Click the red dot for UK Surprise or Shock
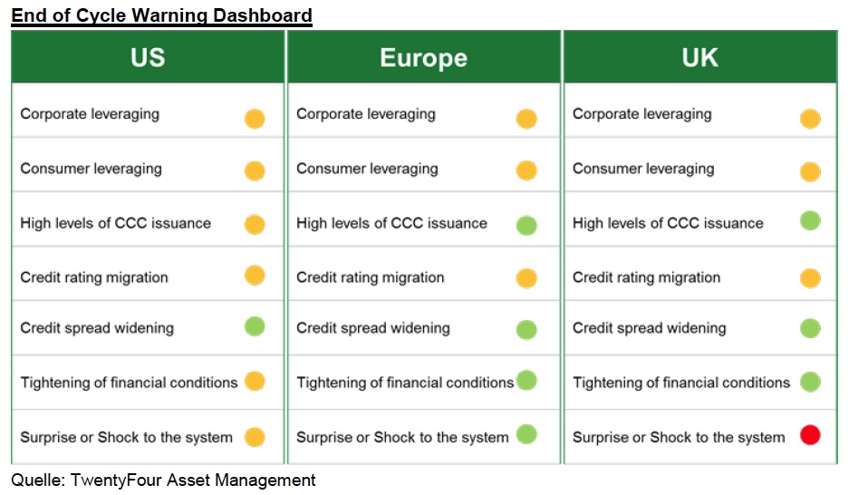The height and width of the screenshot is (495, 868). [810, 434]
